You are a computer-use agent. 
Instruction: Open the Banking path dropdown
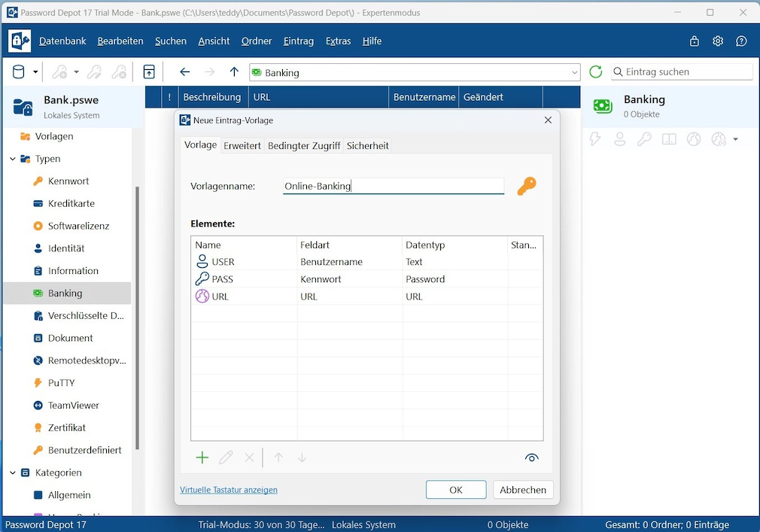(x=574, y=73)
